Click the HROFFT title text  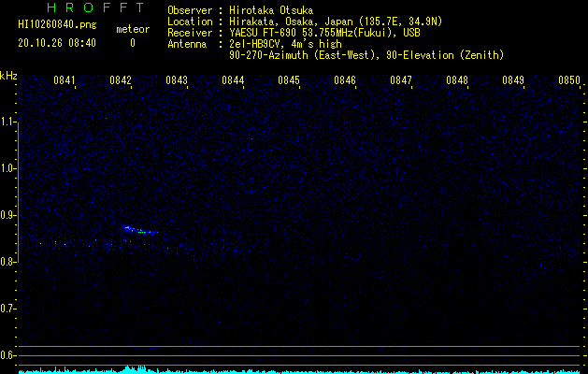(96, 7)
